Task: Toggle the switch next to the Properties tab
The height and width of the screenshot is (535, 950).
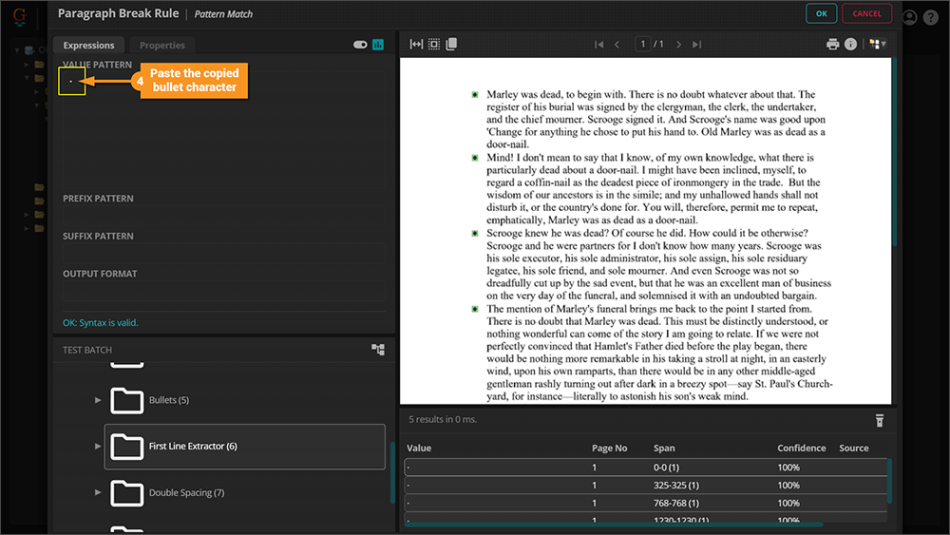Action: [x=360, y=45]
